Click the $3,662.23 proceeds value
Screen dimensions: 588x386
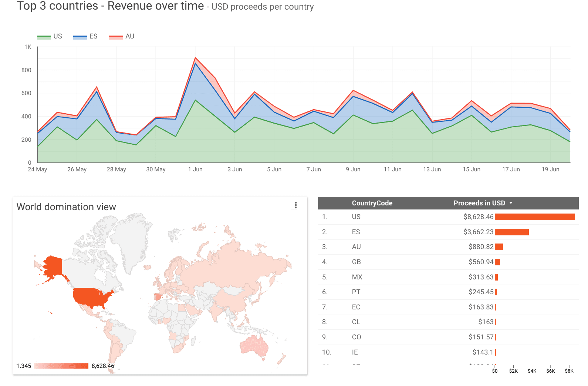[x=478, y=232]
